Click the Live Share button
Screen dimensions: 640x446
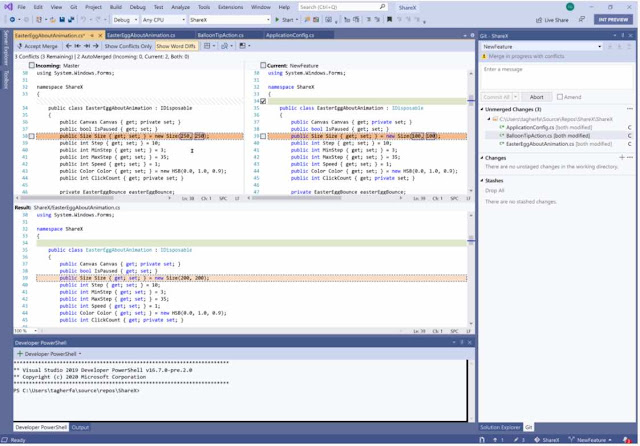[x=552, y=20]
